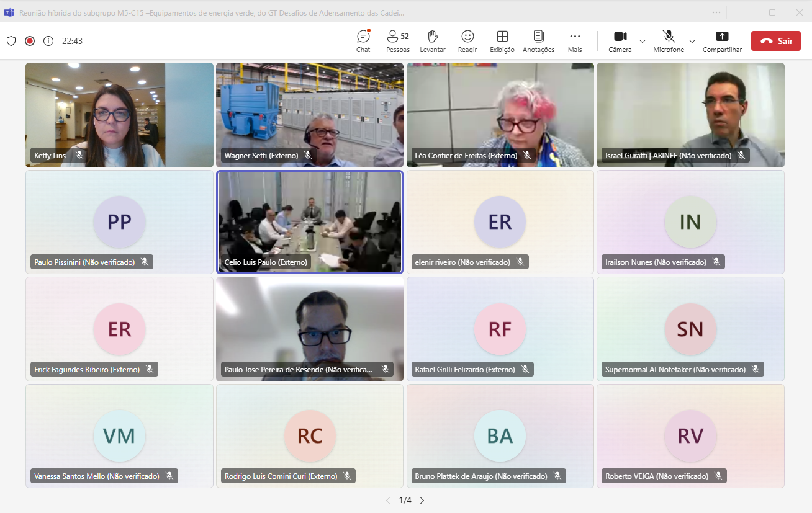The height and width of the screenshot is (513, 812).
Task: Select Celio Luis Paulo video tile
Action: [309, 221]
